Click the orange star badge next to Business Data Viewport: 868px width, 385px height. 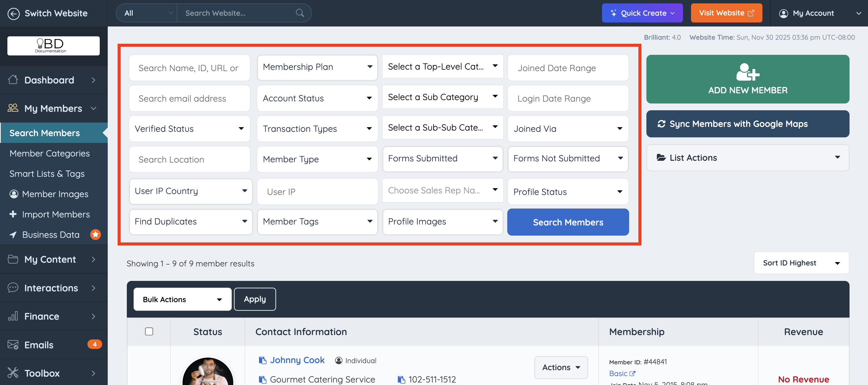[x=95, y=234]
